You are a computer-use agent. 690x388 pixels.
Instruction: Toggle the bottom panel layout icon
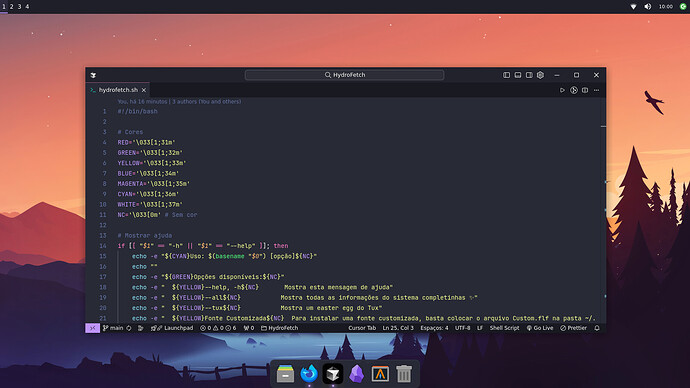[518, 75]
